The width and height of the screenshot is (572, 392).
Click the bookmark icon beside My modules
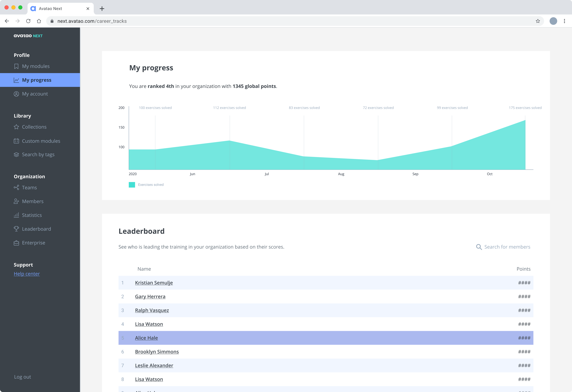16,66
